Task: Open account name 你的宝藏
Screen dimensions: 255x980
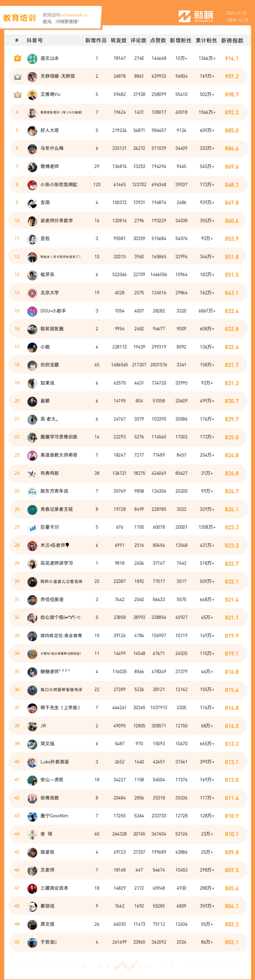Action: point(50,365)
